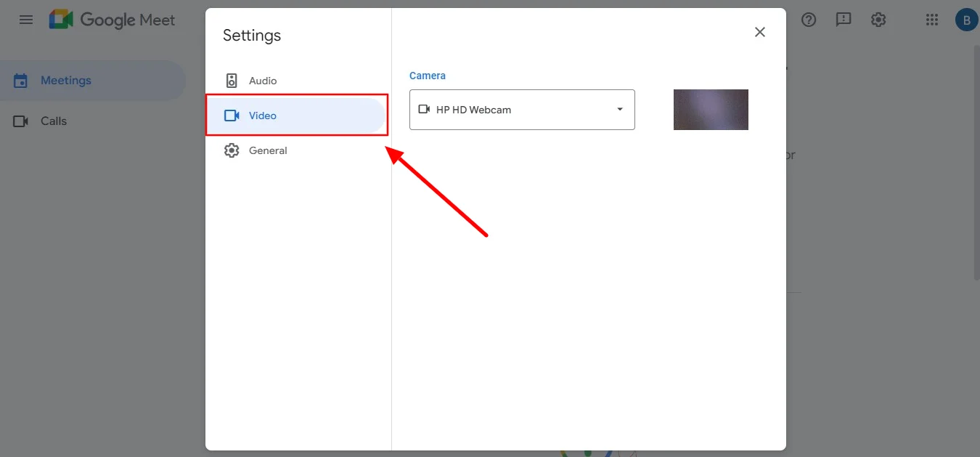This screenshot has height=457, width=980.
Task: Click the Google Meet logo
Action: [113, 20]
